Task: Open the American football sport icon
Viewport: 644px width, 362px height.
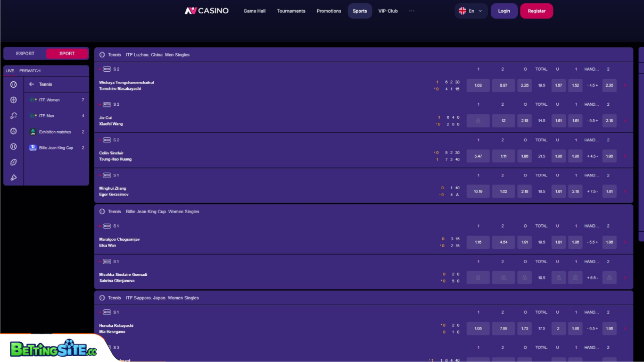Action: click(13, 162)
